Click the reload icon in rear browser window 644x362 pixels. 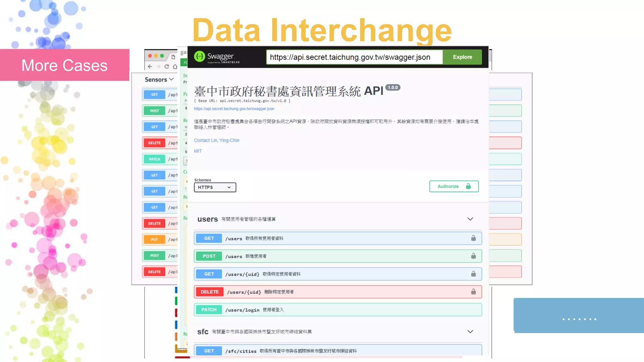(167, 67)
